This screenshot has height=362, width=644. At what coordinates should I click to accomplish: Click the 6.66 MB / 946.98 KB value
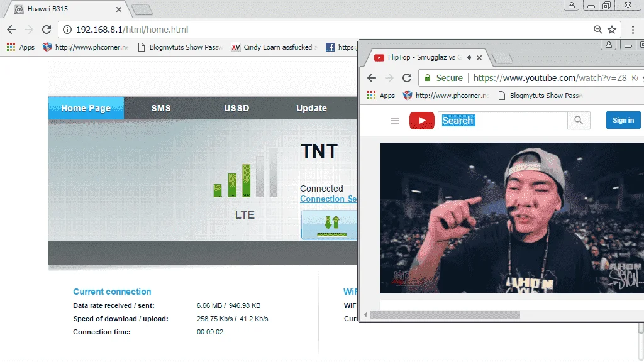[x=228, y=306]
